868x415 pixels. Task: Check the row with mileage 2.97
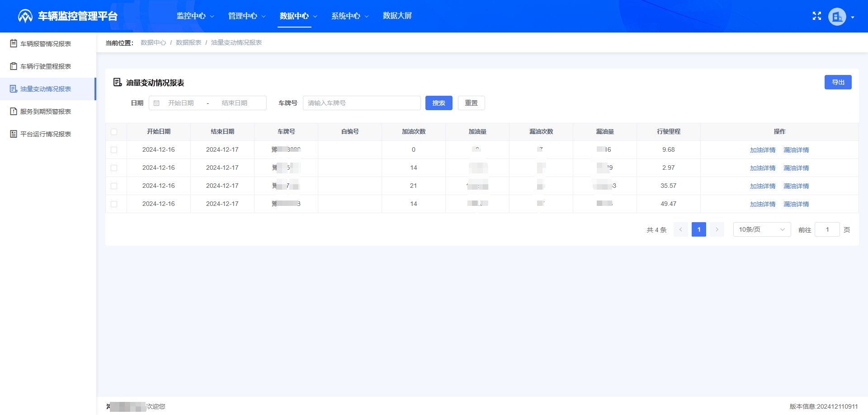pyautogui.click(x=114, y=168)
